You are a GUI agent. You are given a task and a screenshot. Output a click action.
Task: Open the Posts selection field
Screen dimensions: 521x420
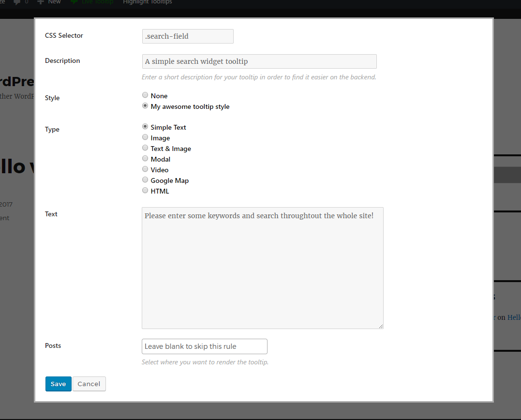204,346
